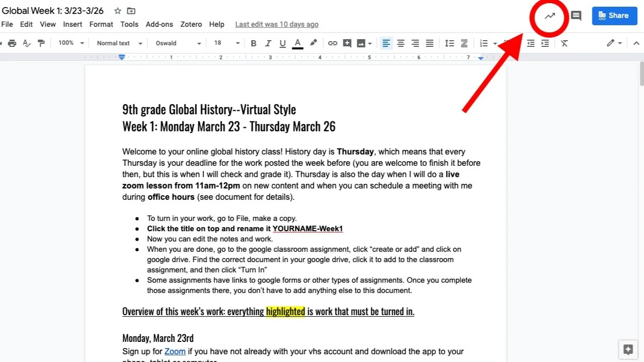Screen dimensions: 644x362
Task: Open the Format menu
Action: point(101,24)
